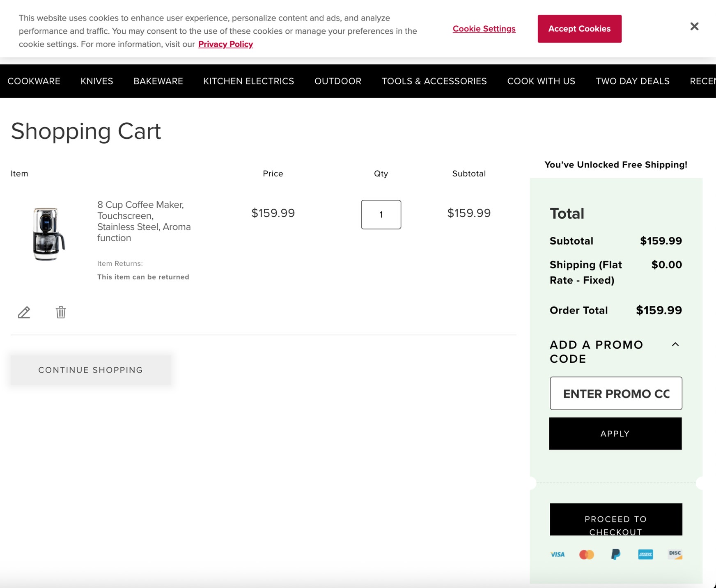Screen dimensions: 716x588
Task: Collapse the Add a Promo Code section
Action: (675, 345)
